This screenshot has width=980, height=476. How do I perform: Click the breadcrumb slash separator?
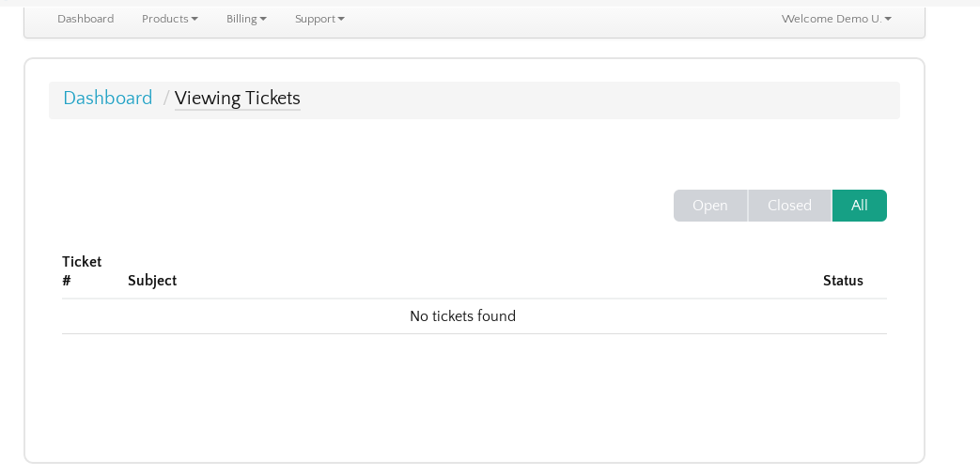click(166, 99)
